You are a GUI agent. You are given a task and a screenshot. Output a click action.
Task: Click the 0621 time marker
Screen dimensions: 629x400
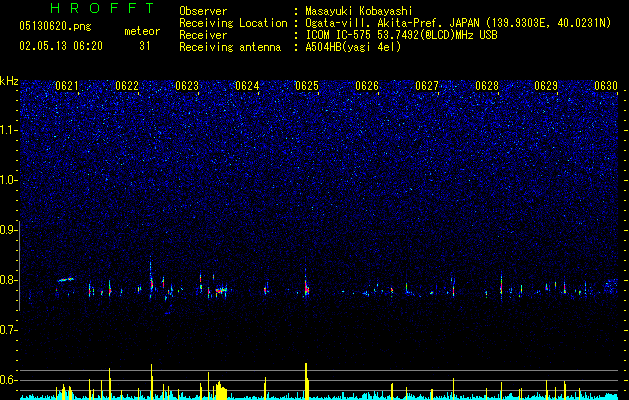tap(67, 86)
